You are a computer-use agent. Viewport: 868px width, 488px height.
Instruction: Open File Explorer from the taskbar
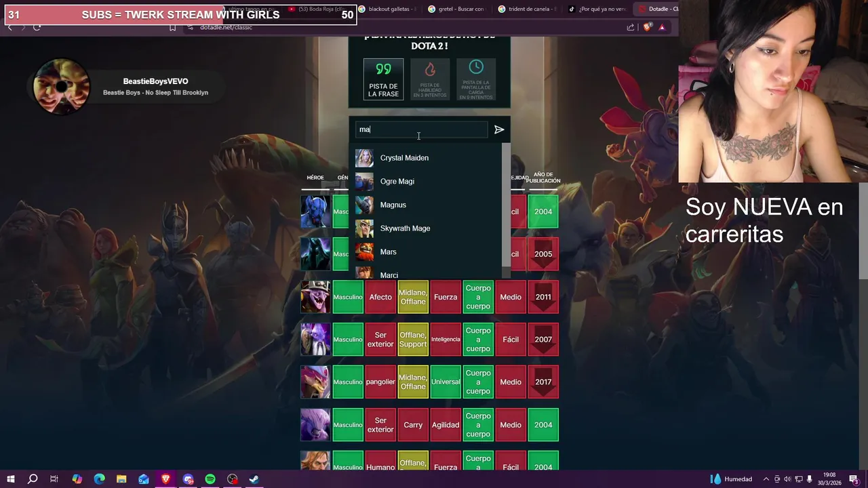pyautogui.click(x=121, y=479)
